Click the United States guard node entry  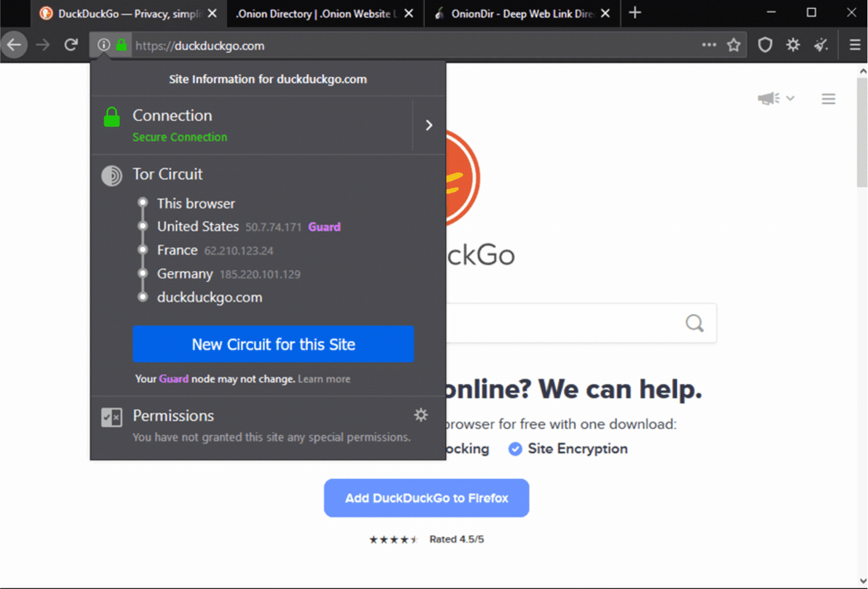[248, 226]
